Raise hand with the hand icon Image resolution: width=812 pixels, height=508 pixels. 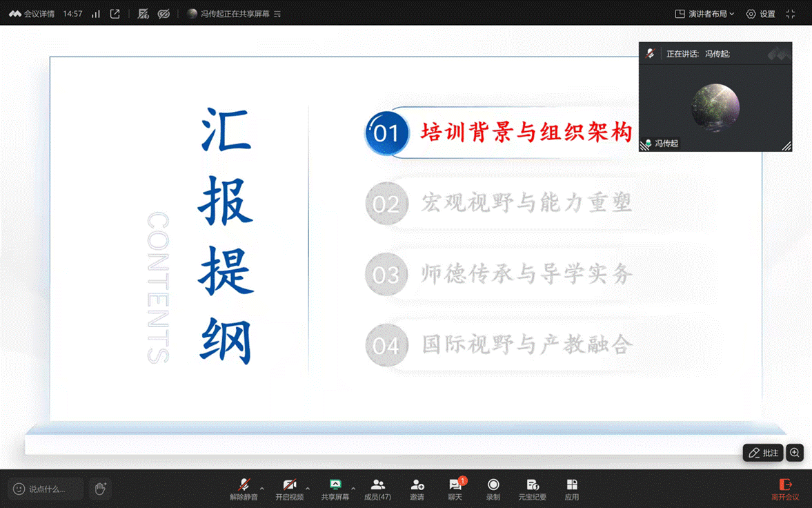tap(100, 488)
